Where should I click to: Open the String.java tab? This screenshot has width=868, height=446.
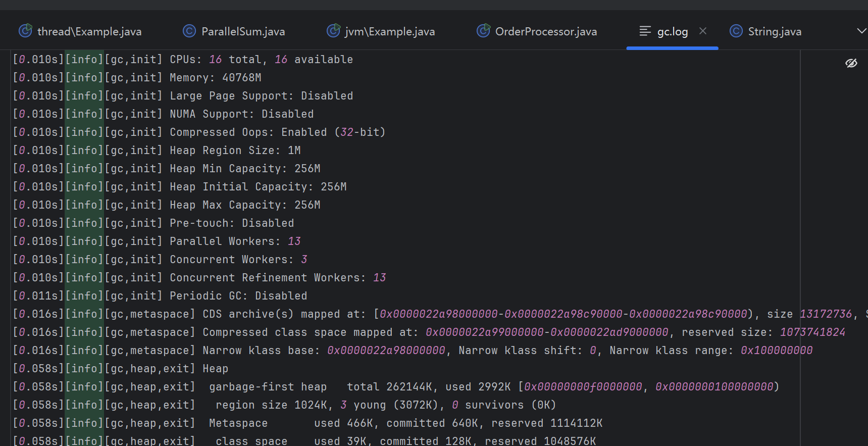pos(765,31)
